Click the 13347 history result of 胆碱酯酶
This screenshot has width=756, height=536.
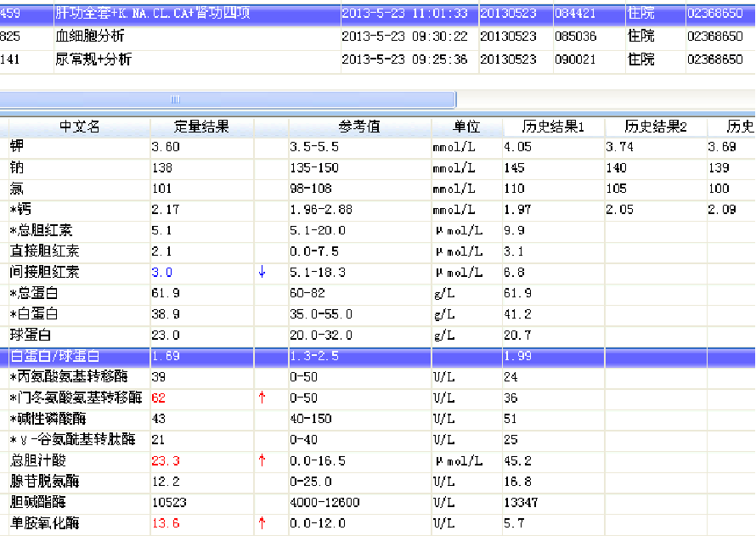(522, 502)
